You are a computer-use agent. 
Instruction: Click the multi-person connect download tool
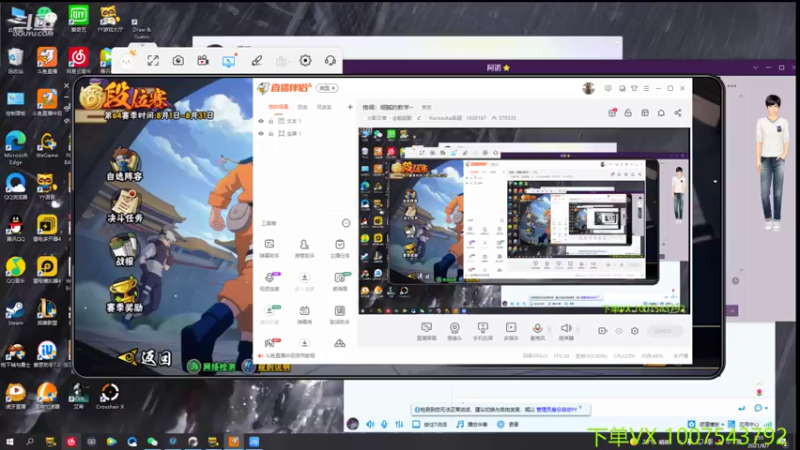tap(305, 282)
